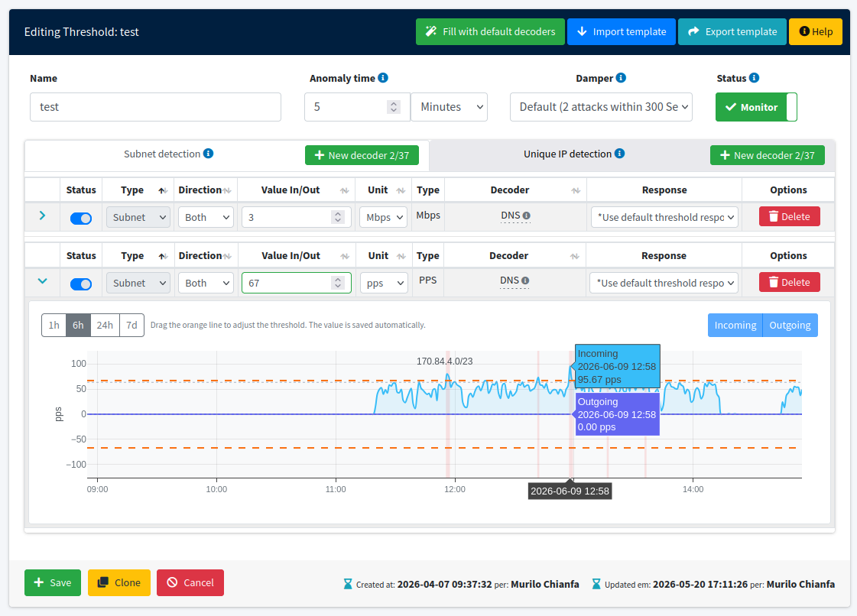Toggle status switch of the Mbps decoder
The image size is (857, 616).
tap(81, 218)
